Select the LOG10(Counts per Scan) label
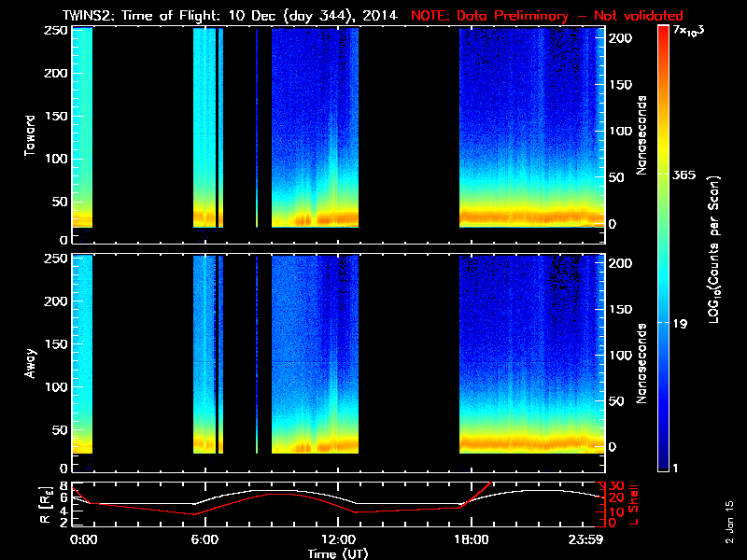The image size is (747, 560). coord(713,250)
